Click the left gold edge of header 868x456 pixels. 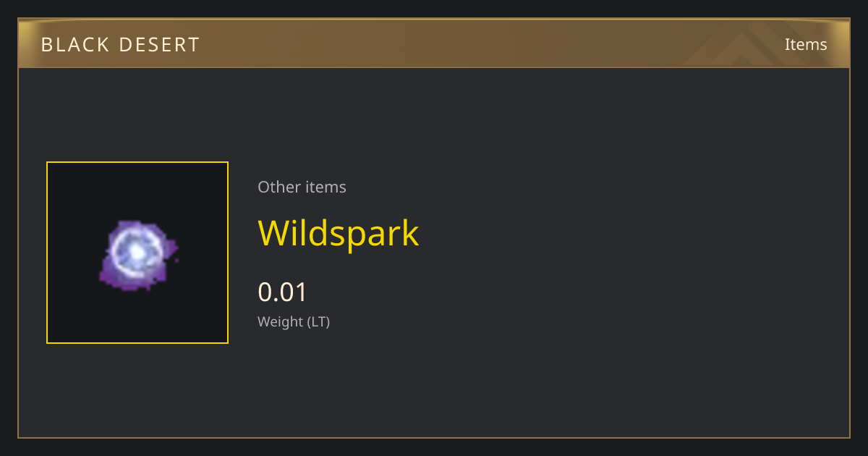point(24,43)
